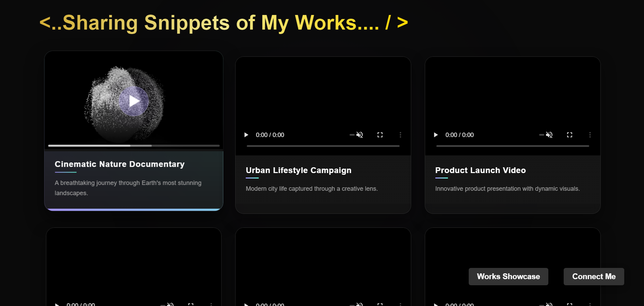The image size is (644, 306).
Task: Unmute the Product Launch Video
Action: pyautogui.click(x=549, y=135)
